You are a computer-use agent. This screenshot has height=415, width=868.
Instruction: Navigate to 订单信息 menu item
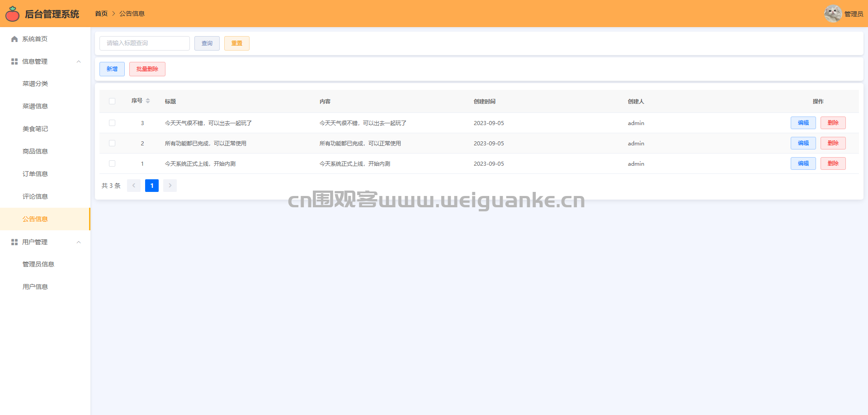click(x=35, y=174)
